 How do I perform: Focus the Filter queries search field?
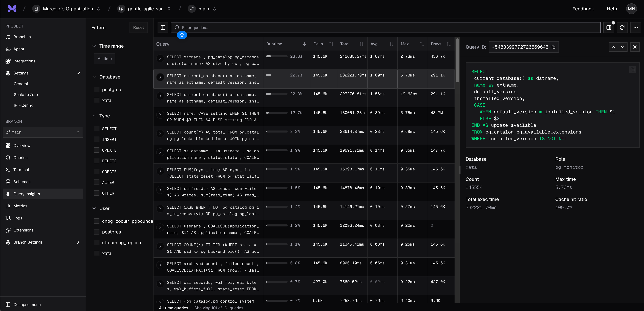[x=386, y=28]
